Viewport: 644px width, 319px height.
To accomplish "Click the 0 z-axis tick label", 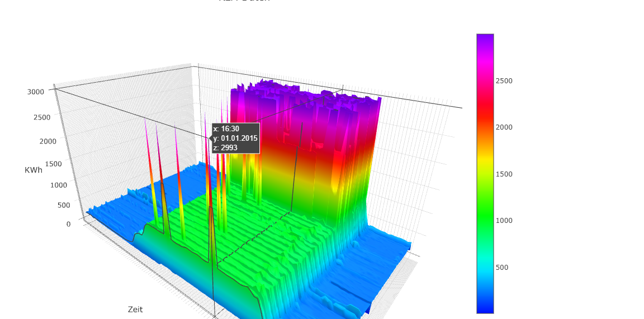I will pyautogui.click(x=69, y=224).
